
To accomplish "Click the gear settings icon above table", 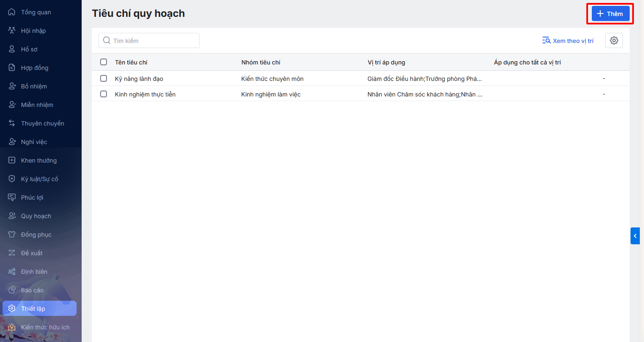I will 614,40.
